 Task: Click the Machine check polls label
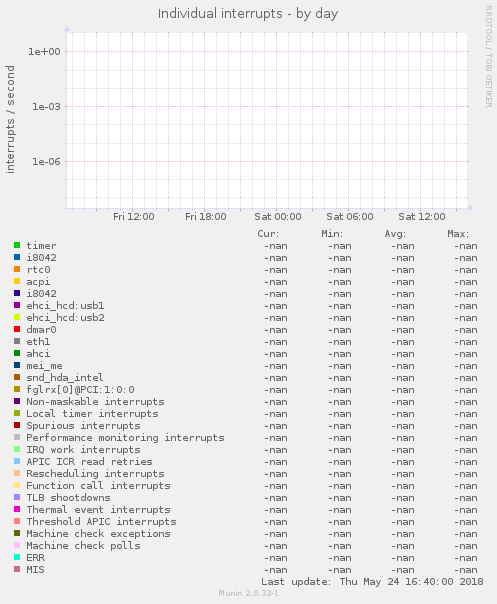[x=83, y=546]
